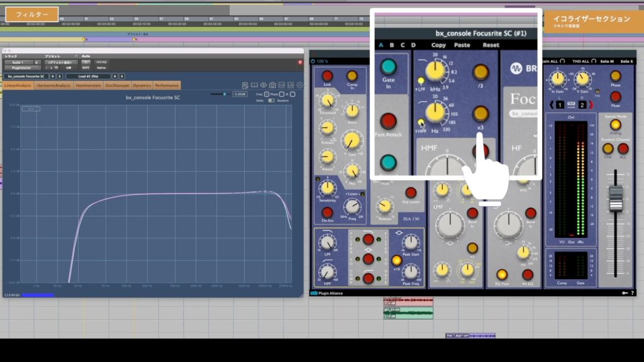Click the gate Release knob

(x=384, y=206)
